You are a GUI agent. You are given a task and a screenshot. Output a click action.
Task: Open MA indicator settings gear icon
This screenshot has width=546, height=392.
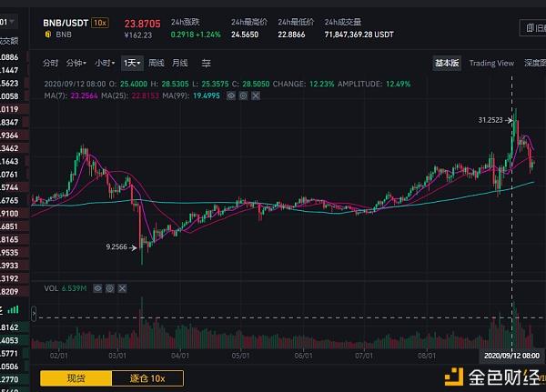pos(243,95)
